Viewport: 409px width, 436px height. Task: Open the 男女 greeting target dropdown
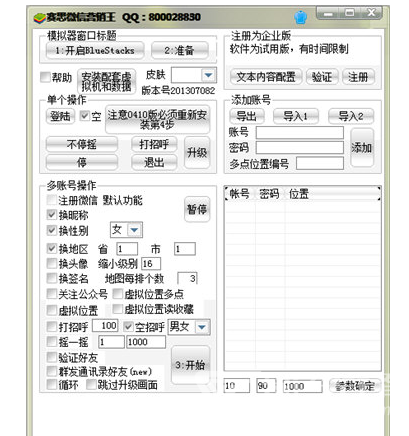coord(202,327)
